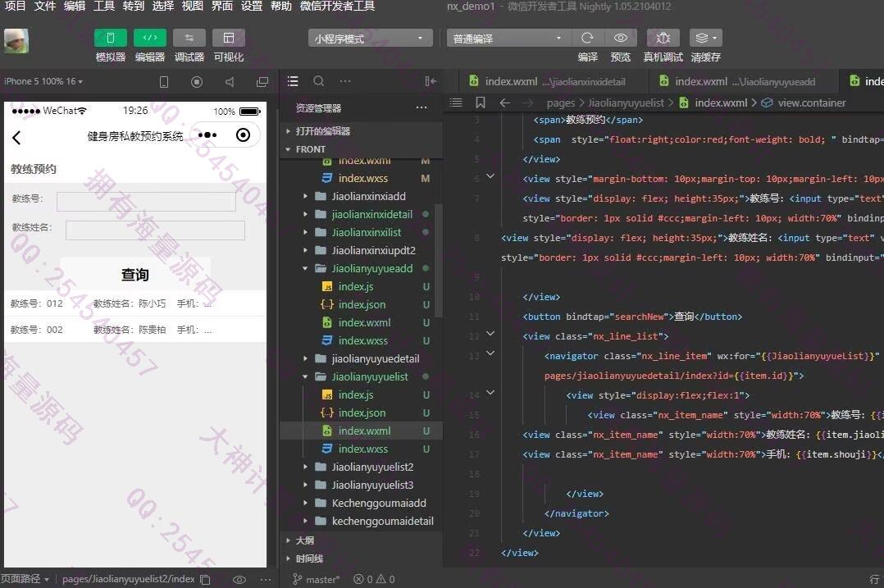Open the 视图 menu

pyautogui.click(x=192, y=7)
